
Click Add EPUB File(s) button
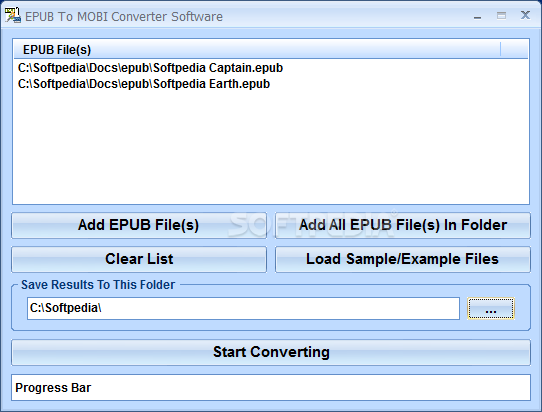pos(139,225)
